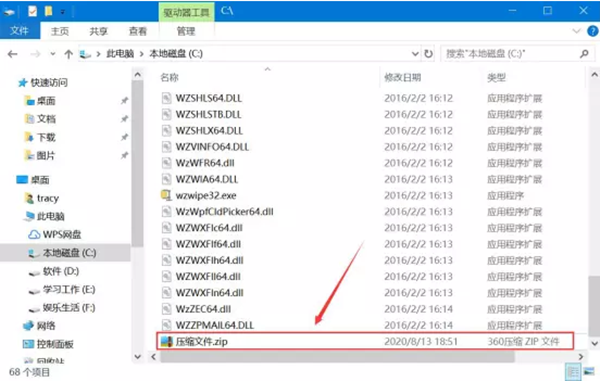The height and width of the screenshot is (381, 600).
Task: Click the search magnifier icon
Action: click(584, 54)
